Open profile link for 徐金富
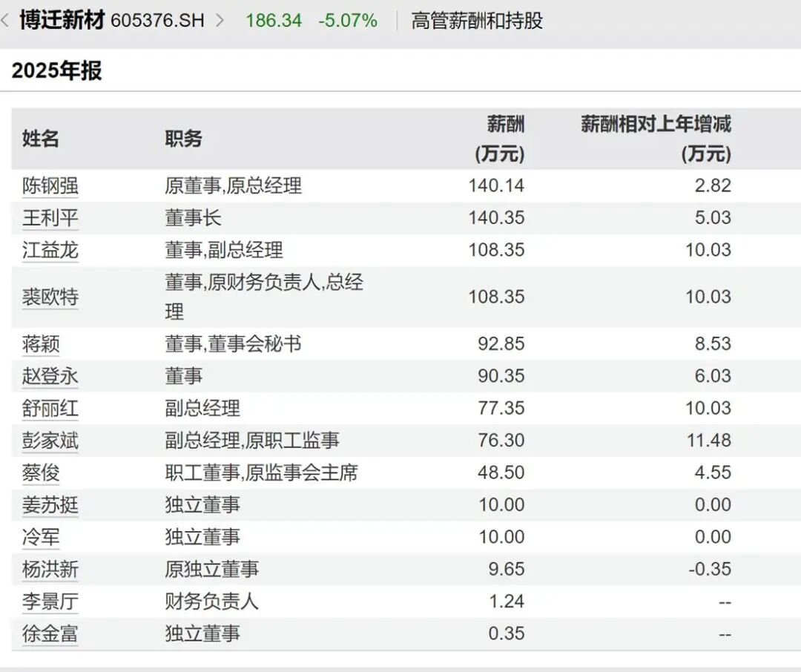This screenshot has height=672, width=801. (50, 633)
